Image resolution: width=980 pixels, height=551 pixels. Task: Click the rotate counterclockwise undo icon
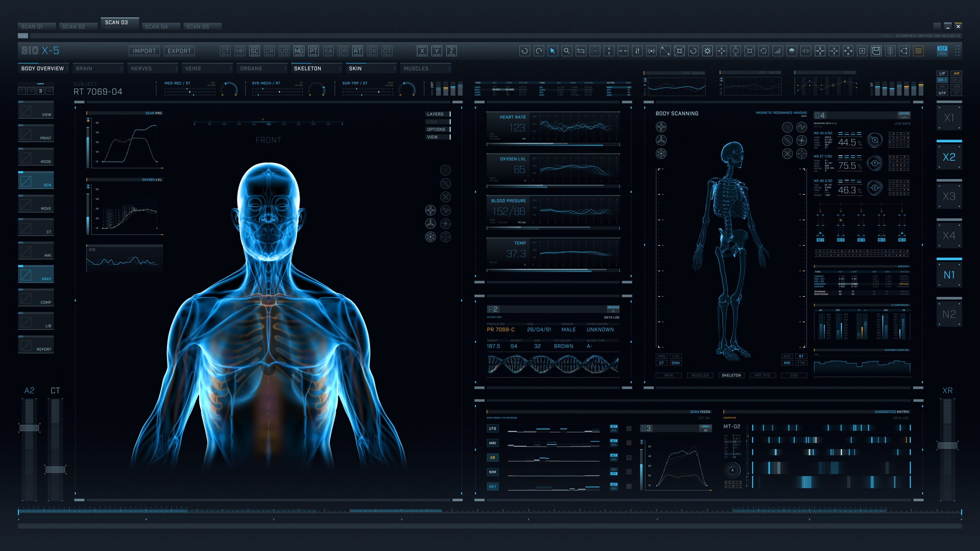524,51
